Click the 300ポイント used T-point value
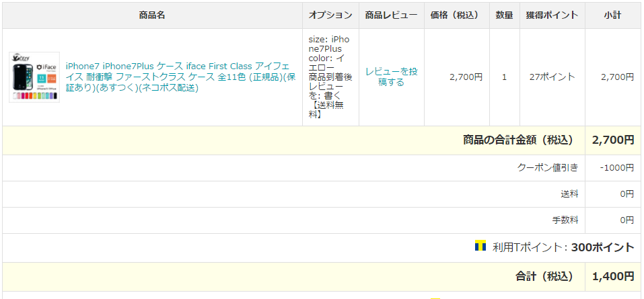 (602, 247)
